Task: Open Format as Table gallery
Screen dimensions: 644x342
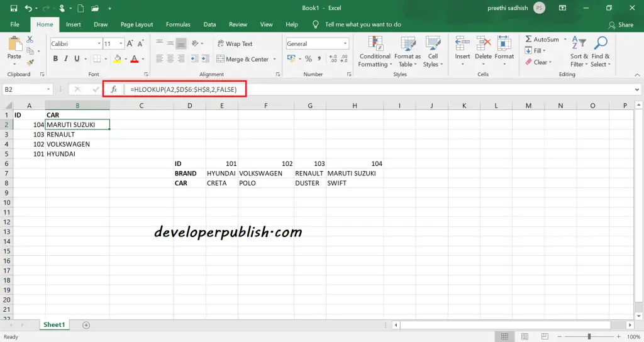Action: [408, 52]
